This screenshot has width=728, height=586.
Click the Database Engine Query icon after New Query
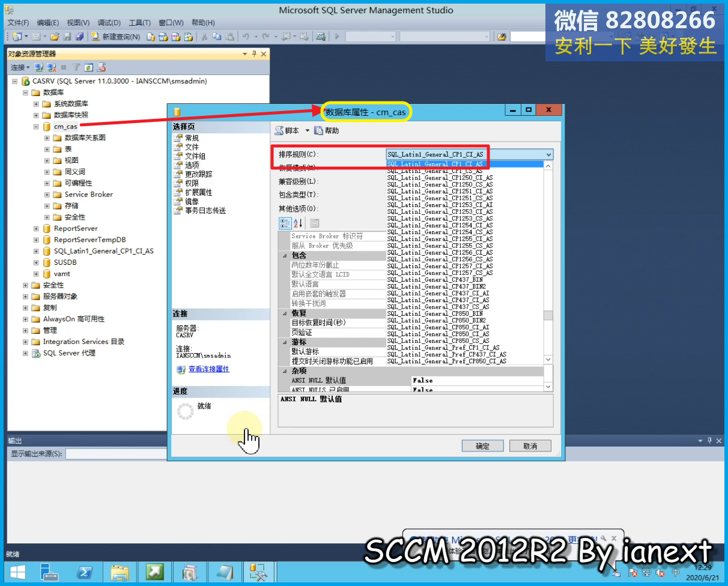click(151, 37)
